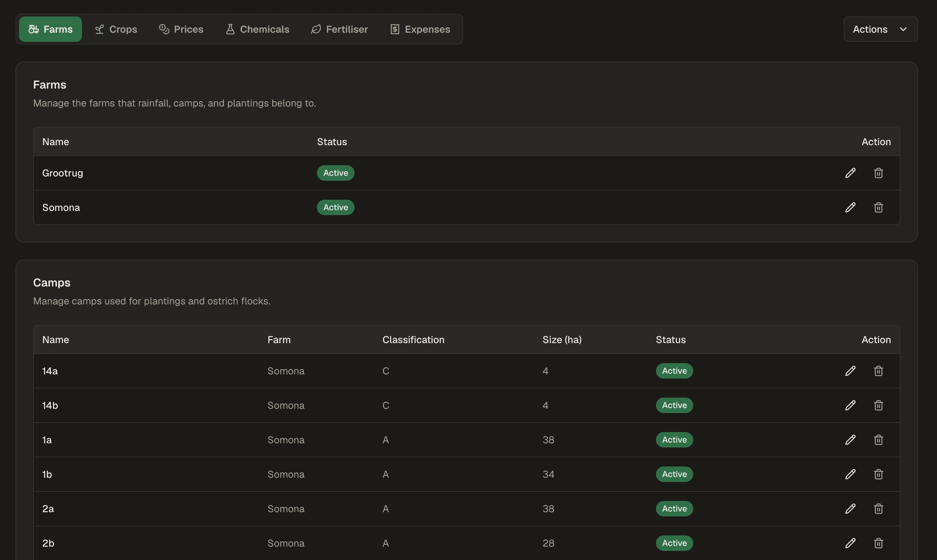Screen dimensions: 937x560
Task: Click the Size (ha) column header
Action: [x=562, y=340]
